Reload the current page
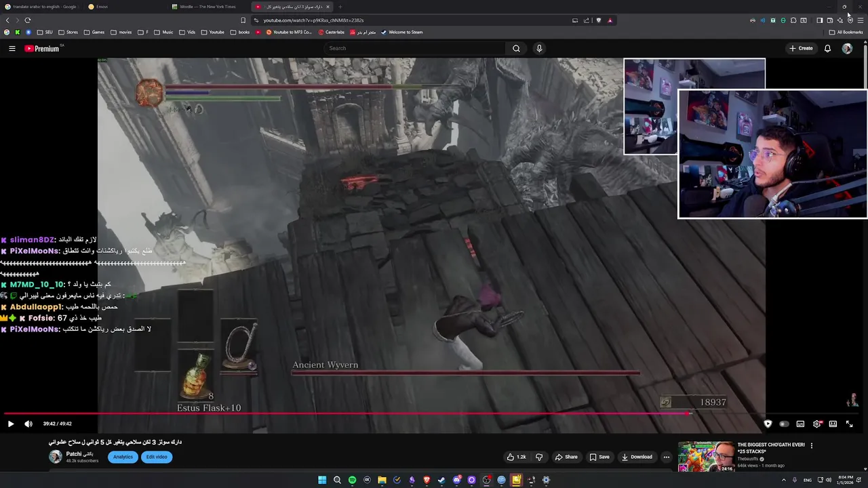Image resolution: width=868 pixels, height=488 pixels. click(28, 20)
